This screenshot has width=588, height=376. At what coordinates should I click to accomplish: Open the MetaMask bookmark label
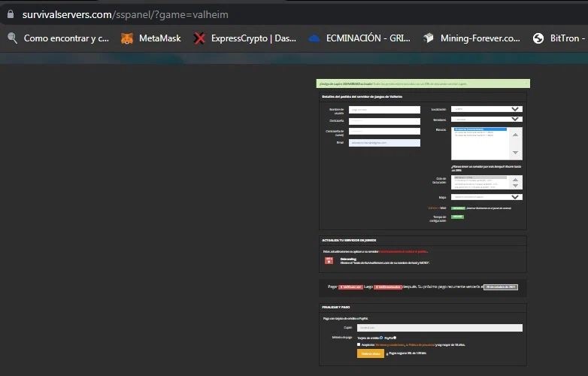tap(159, 38)
